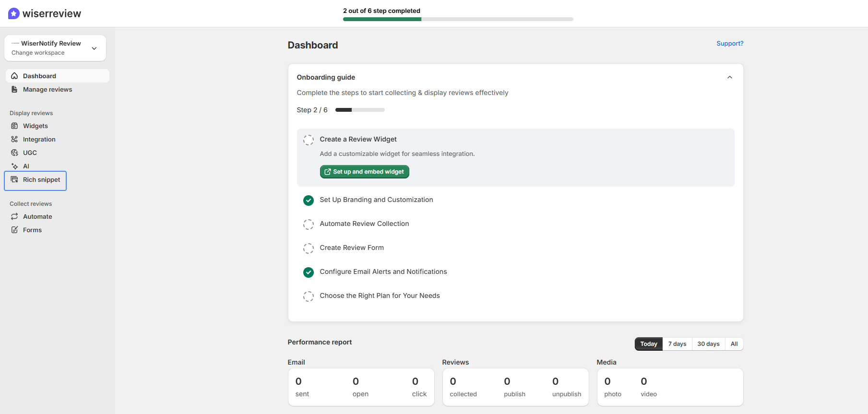Screen dimensions: 868x414
Task: Open the UGC globe icon
Action: (x=14, y=153)
